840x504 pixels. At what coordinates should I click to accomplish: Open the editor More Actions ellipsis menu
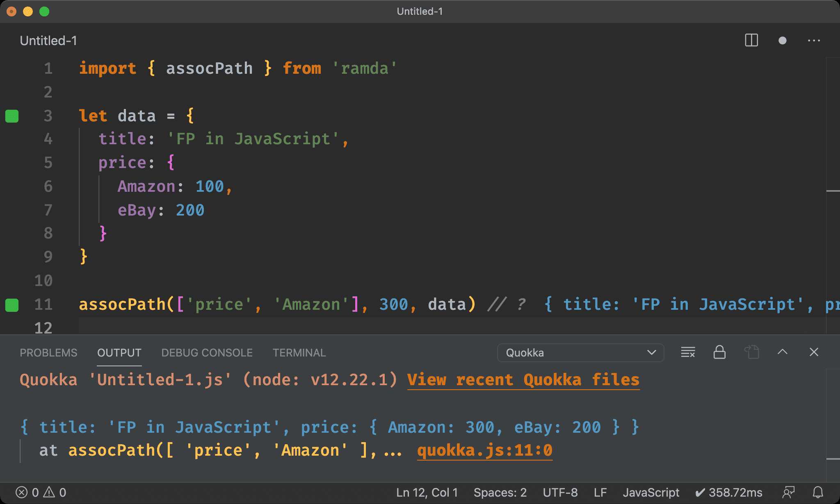(814, 41)
